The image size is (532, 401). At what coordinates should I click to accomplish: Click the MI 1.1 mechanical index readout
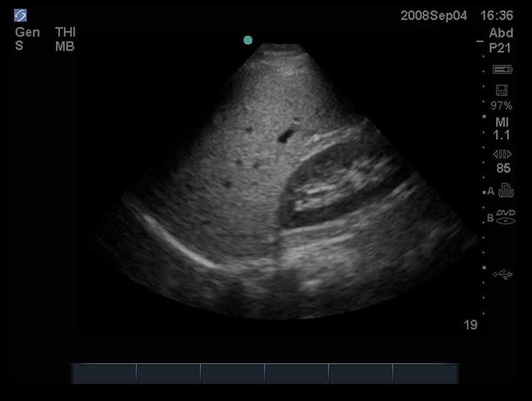pos(501,129)
